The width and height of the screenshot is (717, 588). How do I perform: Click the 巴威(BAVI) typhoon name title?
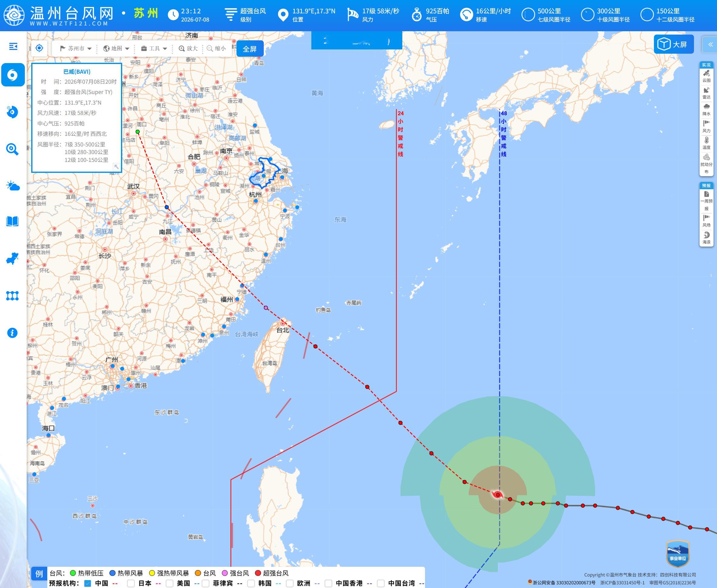77,72
